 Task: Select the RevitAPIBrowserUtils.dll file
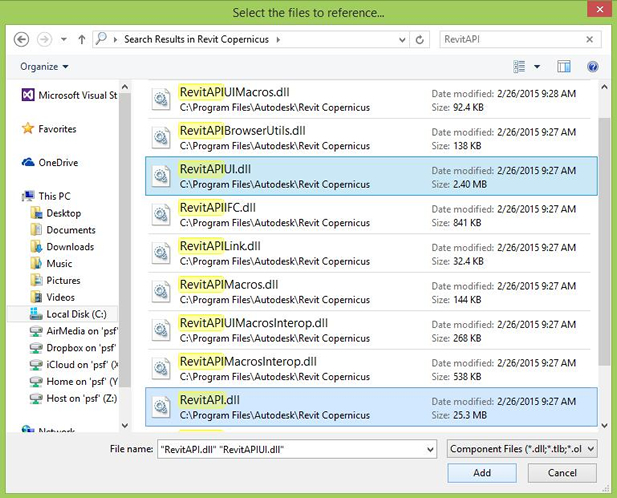coord(371,138)
